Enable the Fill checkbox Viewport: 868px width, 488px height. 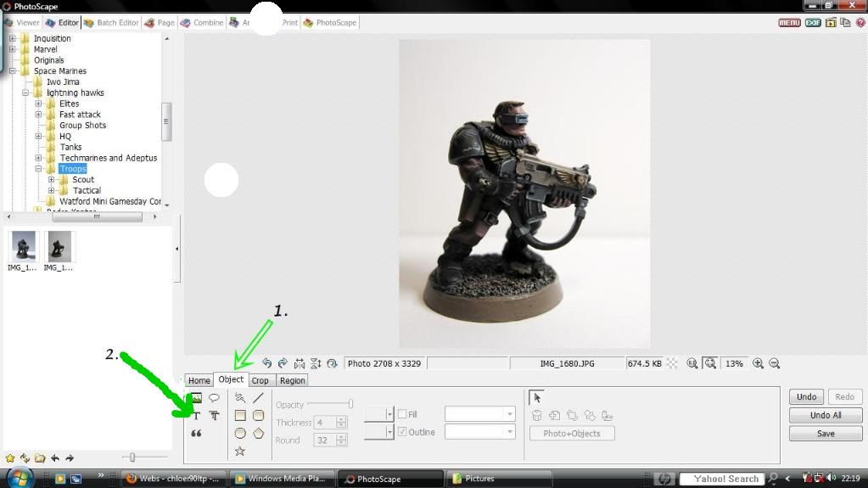[x=402, y=414]
